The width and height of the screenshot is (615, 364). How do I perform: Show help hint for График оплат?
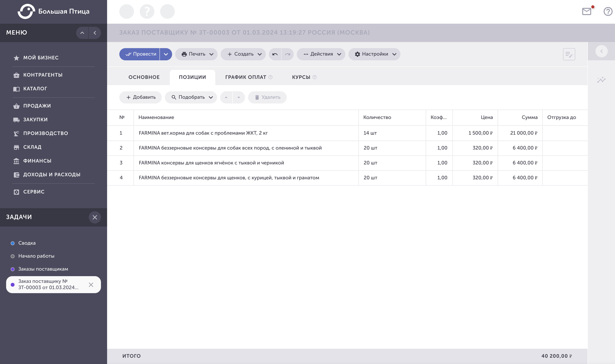[271, 77]
